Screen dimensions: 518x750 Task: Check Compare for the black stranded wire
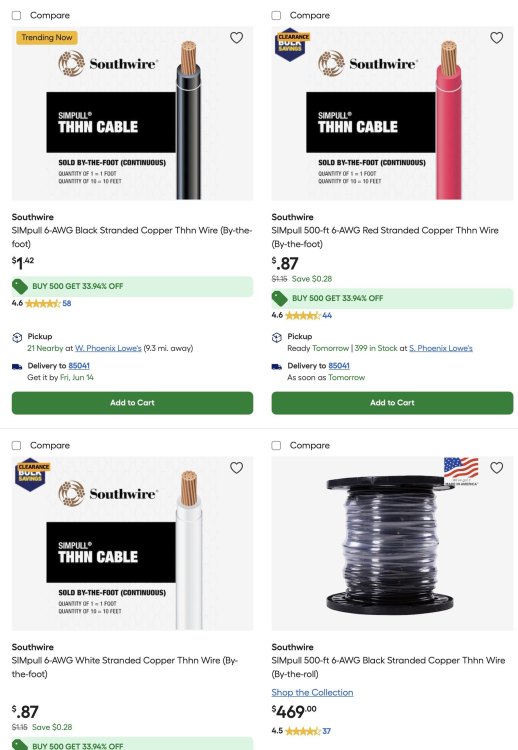coord(16,15)
